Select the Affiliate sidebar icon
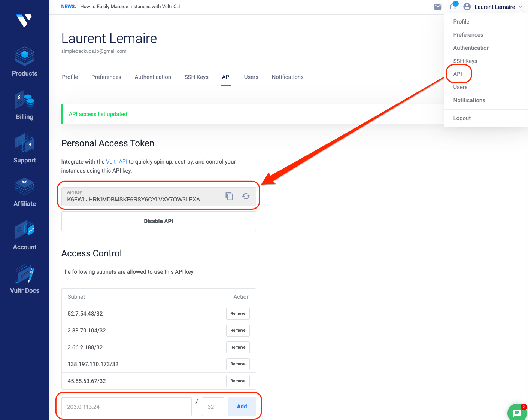 coord(24,192)
